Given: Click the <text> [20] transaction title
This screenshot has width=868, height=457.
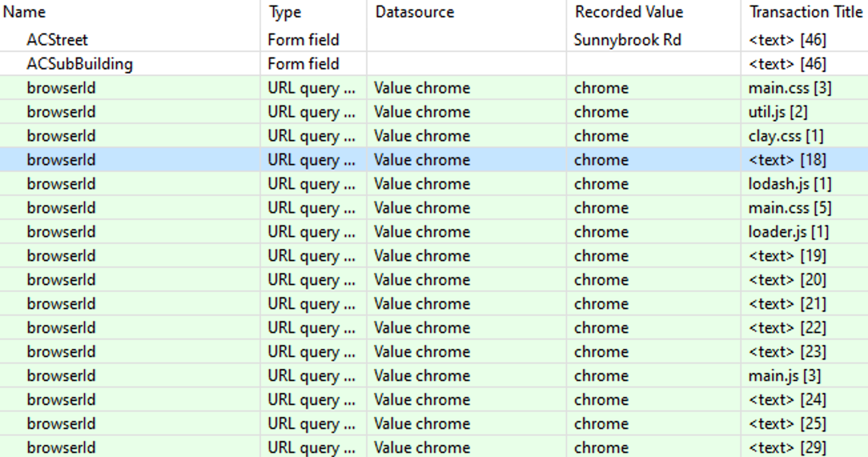Looking at the screenshot, I should (787, 280).
